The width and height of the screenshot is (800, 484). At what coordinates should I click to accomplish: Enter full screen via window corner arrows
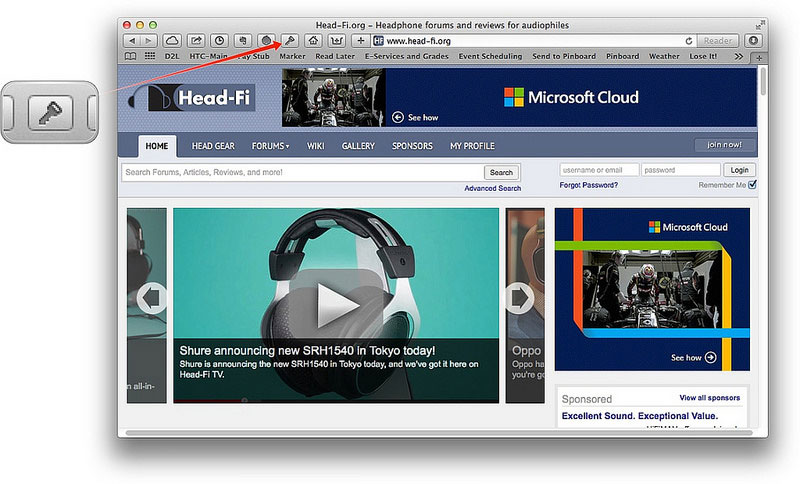pyautogui.click(x=761, y=24)
